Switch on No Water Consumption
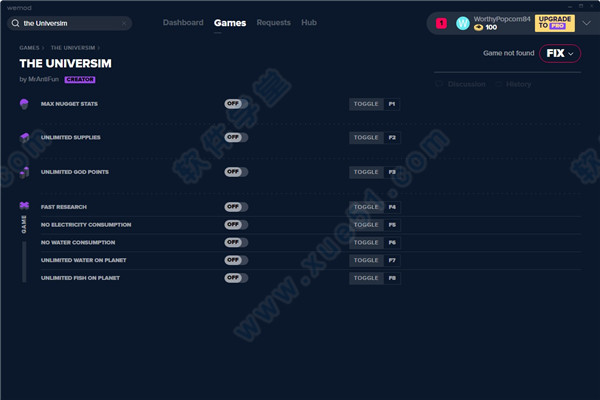Viewport: 600px width, 400px height. tap(236, 242)
